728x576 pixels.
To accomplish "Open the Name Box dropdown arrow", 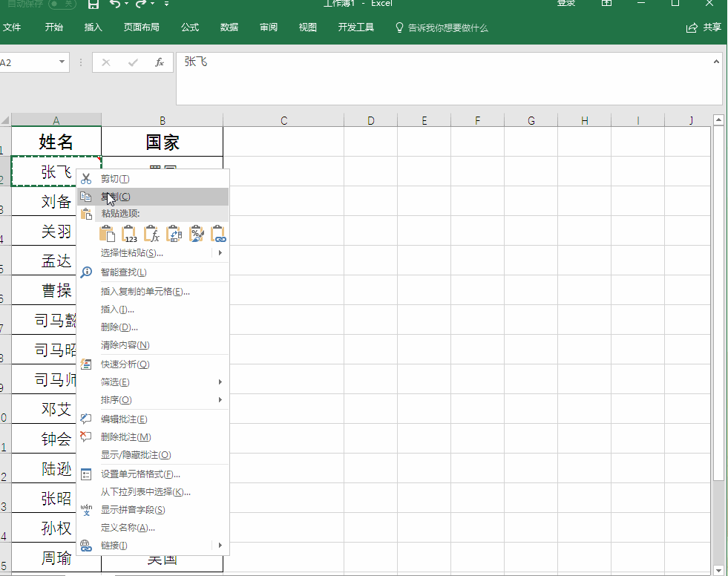I will [62, 62].
